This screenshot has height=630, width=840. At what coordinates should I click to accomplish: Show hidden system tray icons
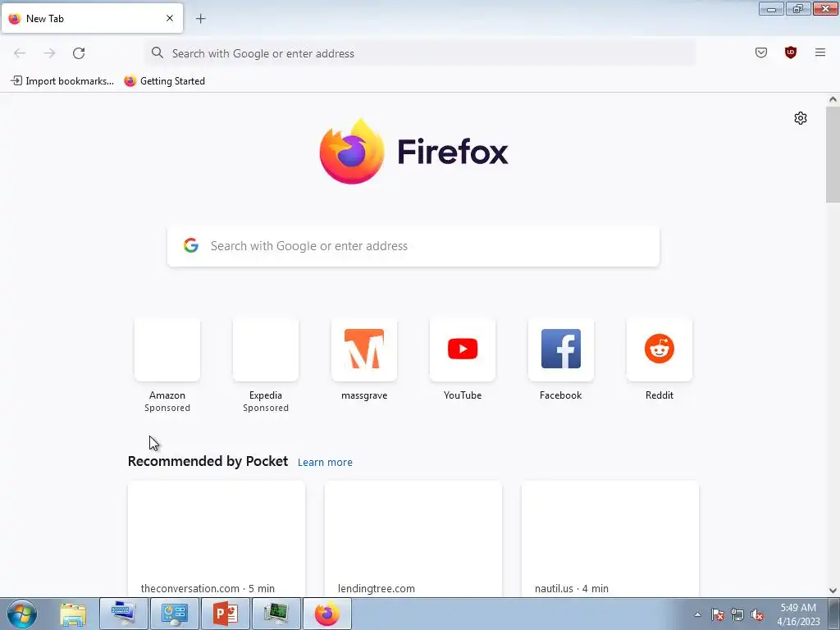[697, 614]
